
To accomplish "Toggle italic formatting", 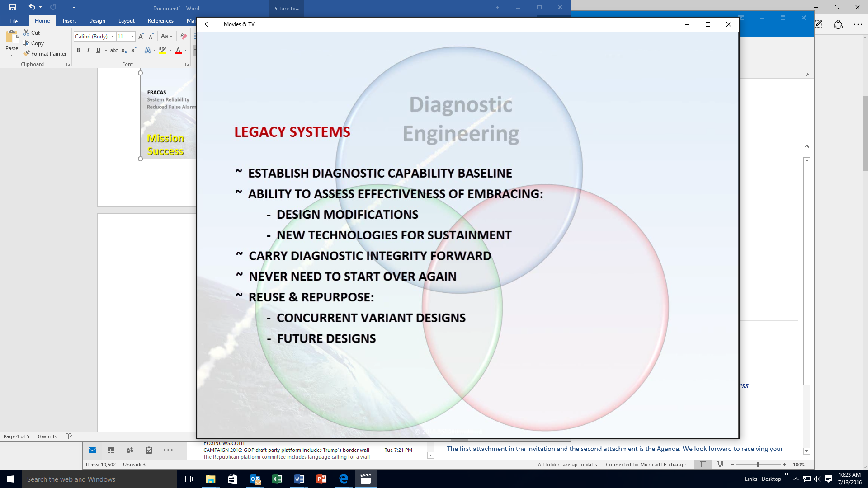I will [x=88, y=50].
